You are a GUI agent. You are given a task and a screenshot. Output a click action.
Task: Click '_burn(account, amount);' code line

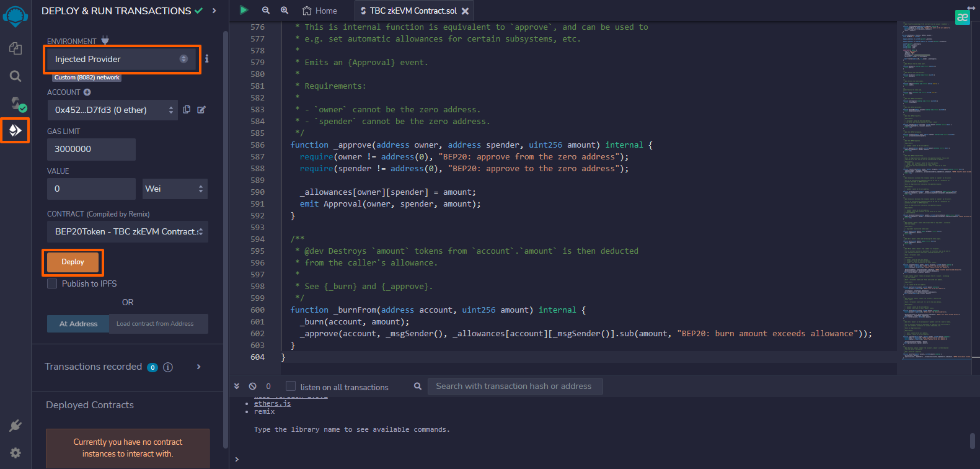click(355, 321)
